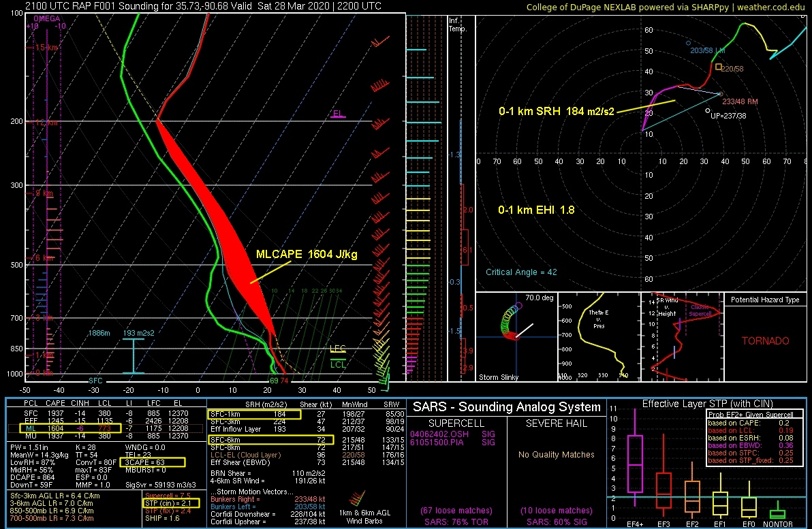Image resolution: width=812 pixels, height=529 pixels.
Task: Click the Eff Inflow Layer row
Action: 307,429
